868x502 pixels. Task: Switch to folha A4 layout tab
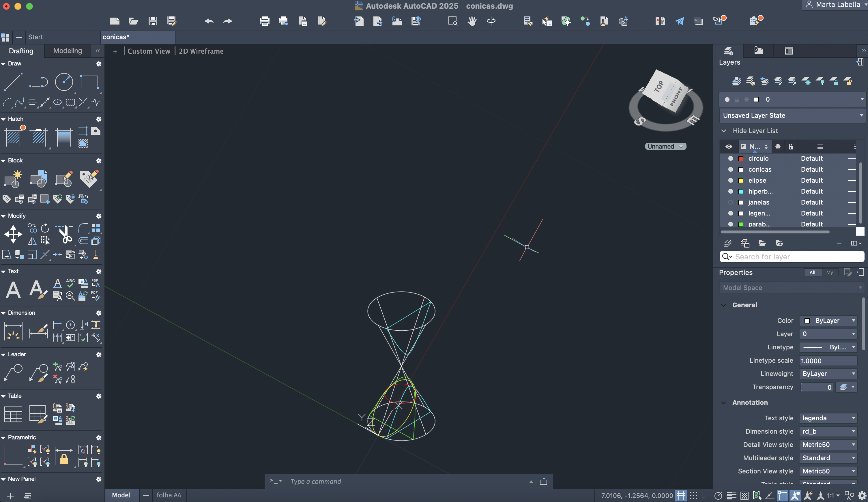169,495
